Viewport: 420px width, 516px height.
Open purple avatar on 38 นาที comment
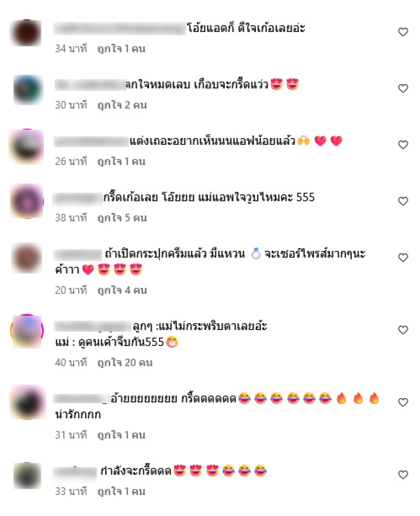coord(27,201)
